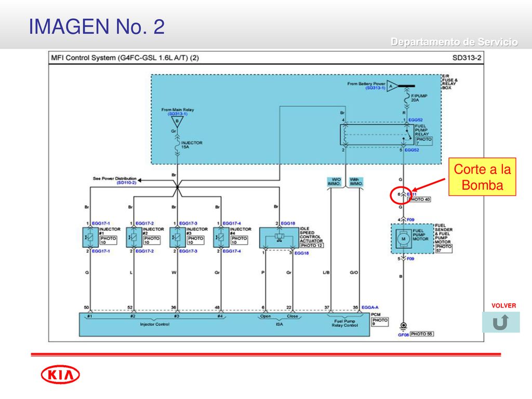Open PHOTO 10 box for Injector #2

pos(152,240)
